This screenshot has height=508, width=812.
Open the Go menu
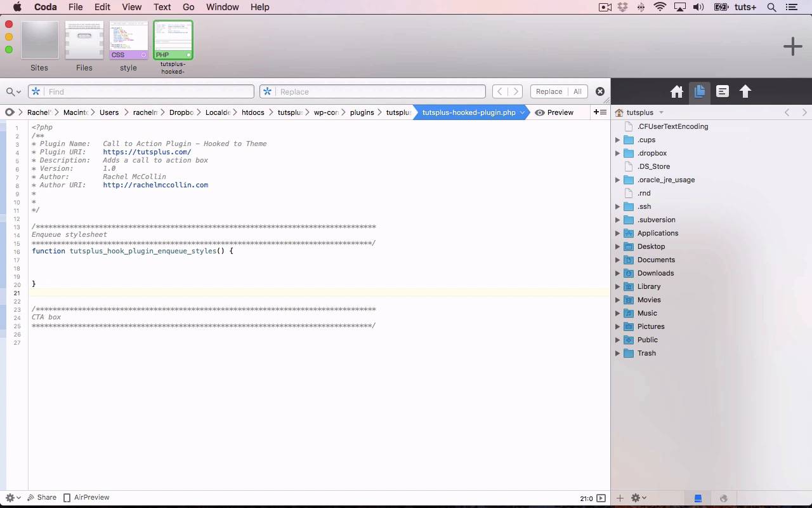[188, 7]
